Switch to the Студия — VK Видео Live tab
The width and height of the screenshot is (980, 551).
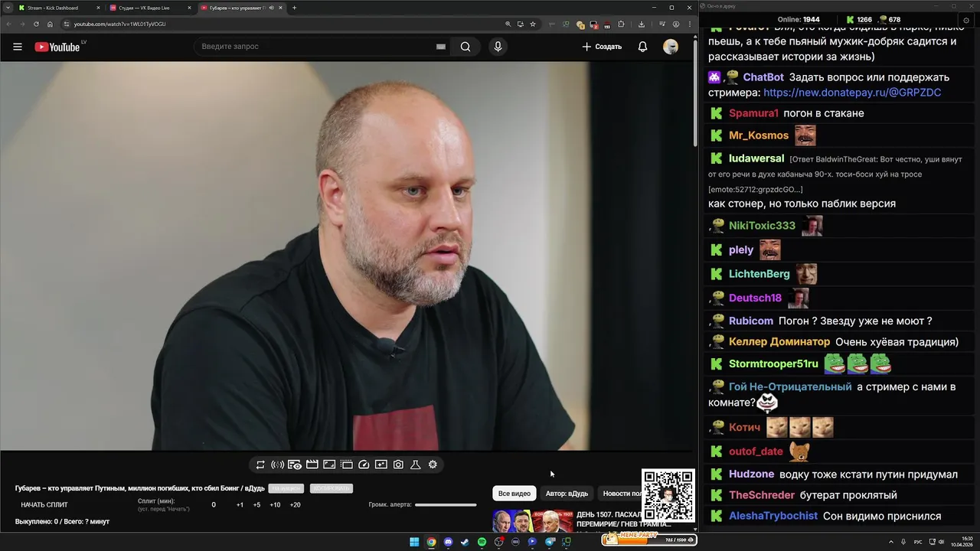click(149, 8)
